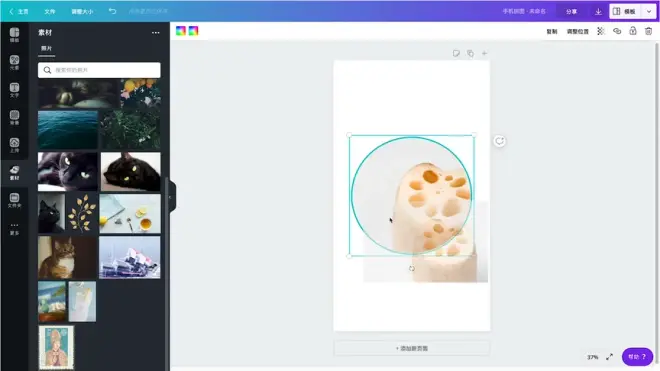Select the dark cat-on-blanket photo thumbnail
The height and width of the screenshot is (371, 660).
78,93
